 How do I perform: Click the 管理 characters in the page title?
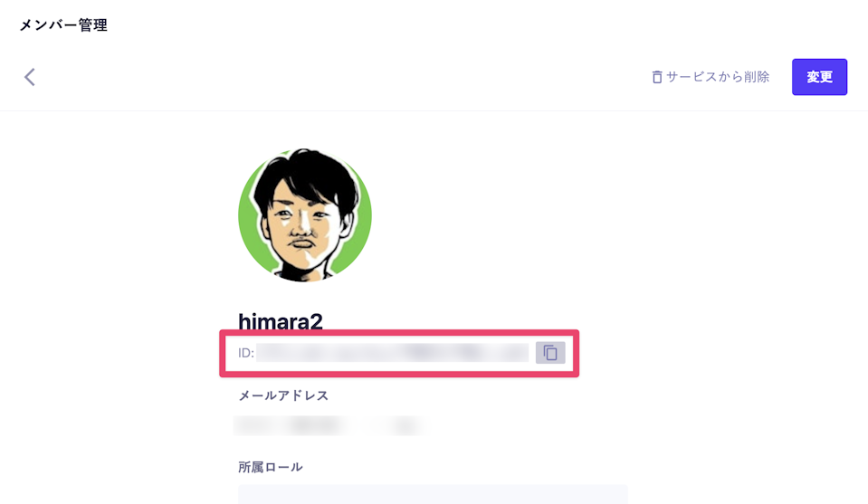click(x=93, y=25)
